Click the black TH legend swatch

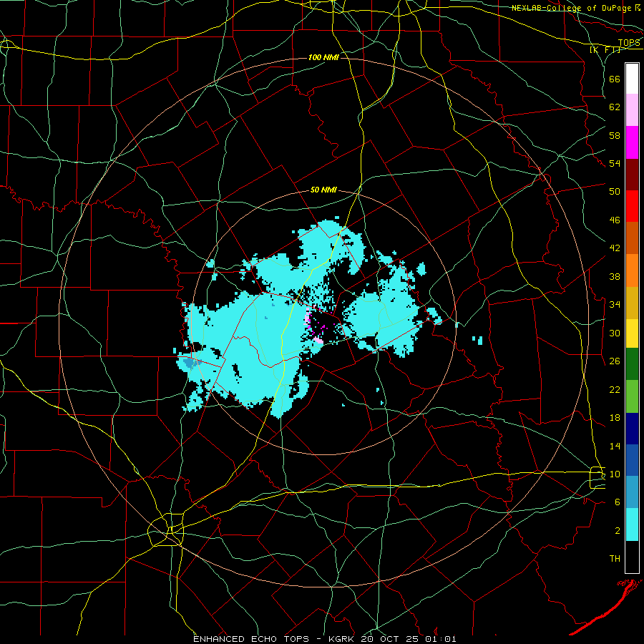[x=632, y=557]
